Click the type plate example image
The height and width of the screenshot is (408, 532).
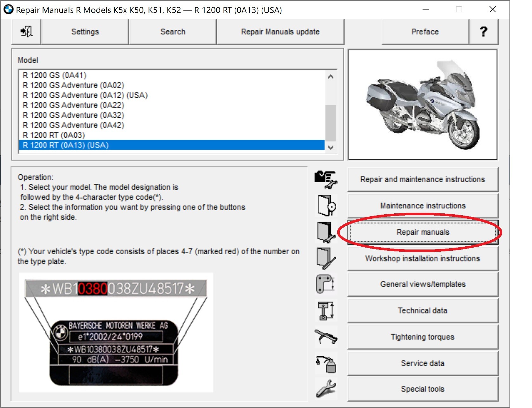point(116,332)
